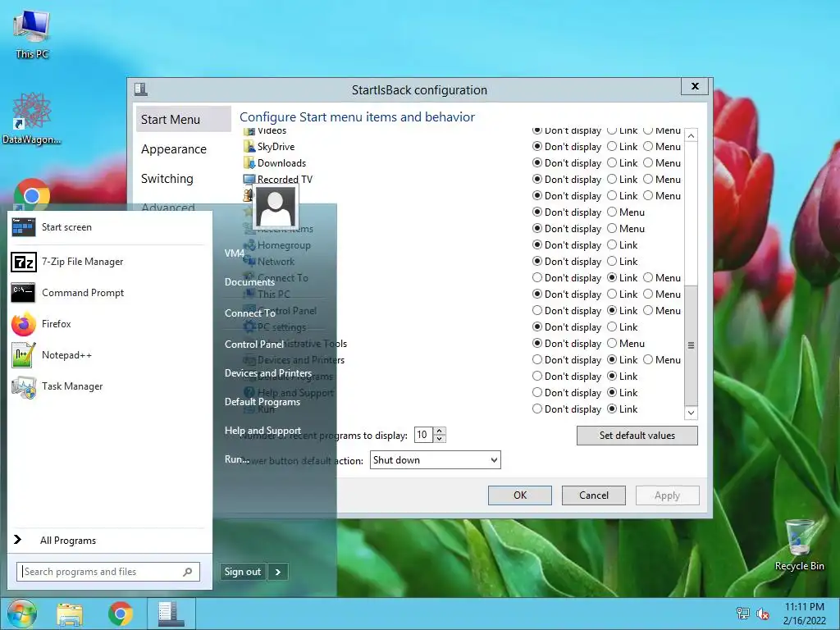Open the Chrome desktop shortcut

click(x=32, y=194)
